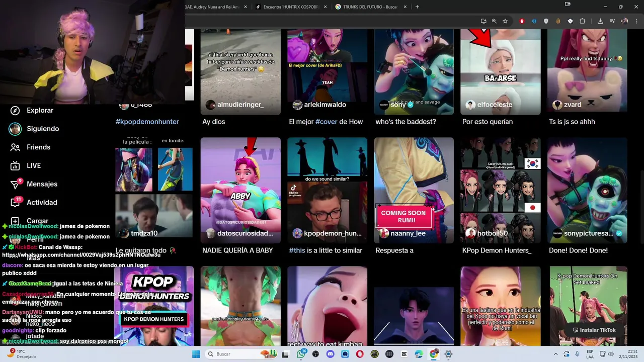
Task: Click the 'Ay dios' video caption
Action: tap(214, 122)
